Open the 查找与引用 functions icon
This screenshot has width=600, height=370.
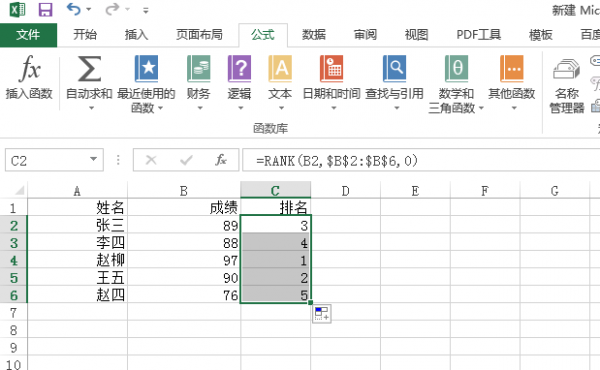(394, 68)
